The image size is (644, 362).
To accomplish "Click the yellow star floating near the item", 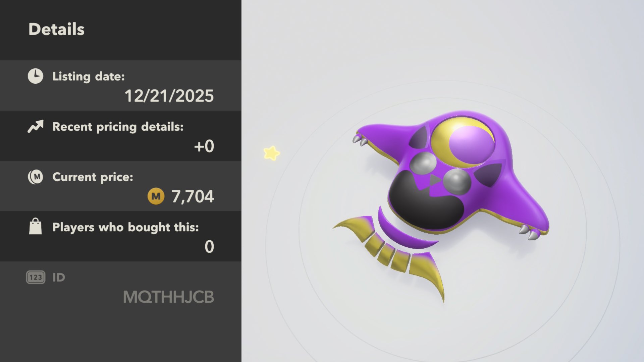I will pos(271,153).
